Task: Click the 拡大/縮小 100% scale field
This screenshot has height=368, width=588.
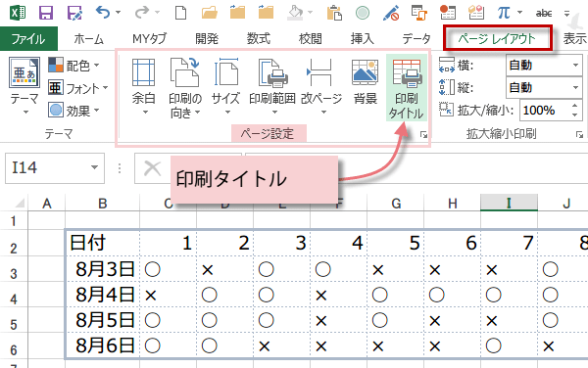Action: coord(543,111)
